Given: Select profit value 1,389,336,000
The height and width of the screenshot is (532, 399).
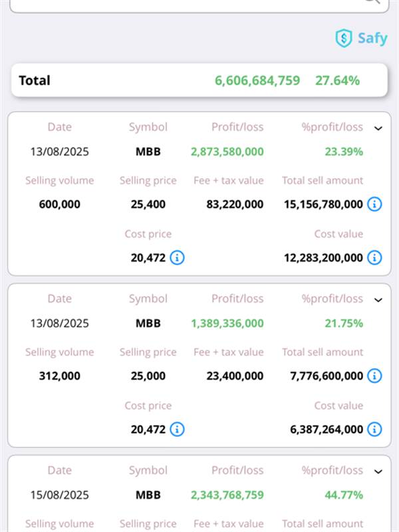Looking at the screenshot, I should pyautogui.click(x=227, y=323).
